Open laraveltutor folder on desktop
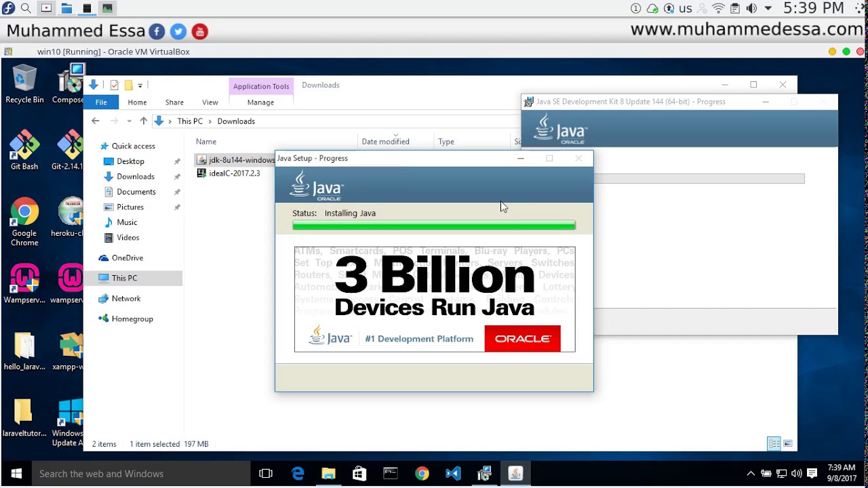This screenshot has width=868, height=488. click(24, 418)
